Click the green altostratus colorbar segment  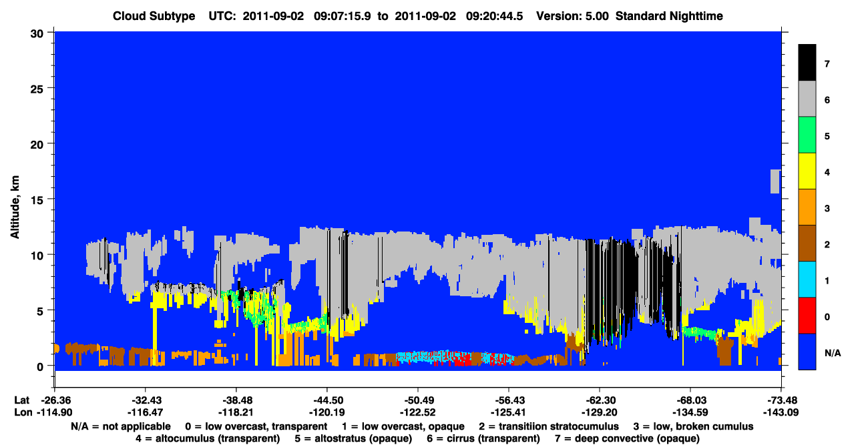click(807, 135)
